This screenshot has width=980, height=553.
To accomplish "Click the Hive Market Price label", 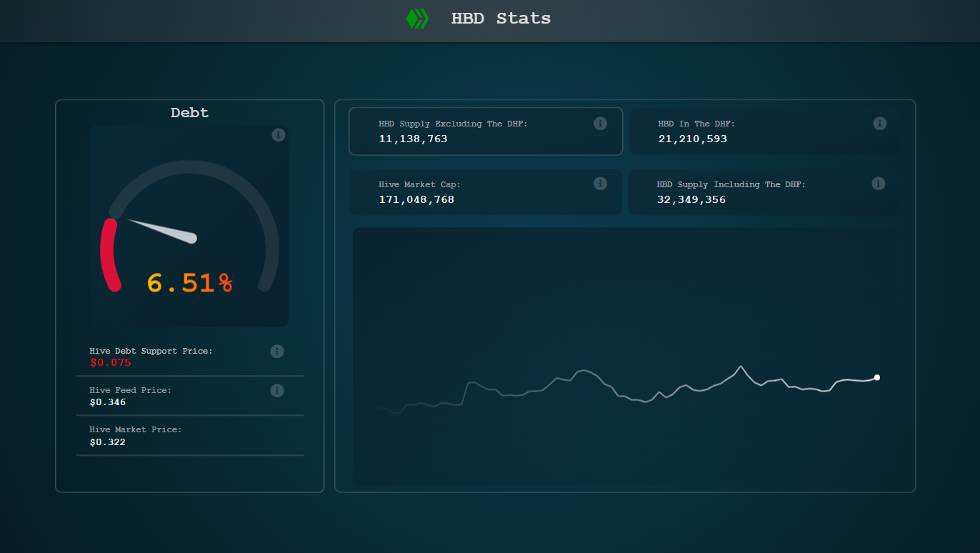I will click(136, 429).
